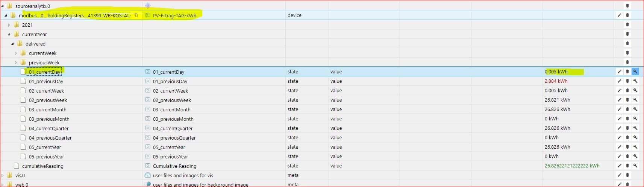Image resolution: width=644 pixels, height=187 pixels.
Task: Open custom settings wrench for 01_currentDay
Action: point(635,71)
